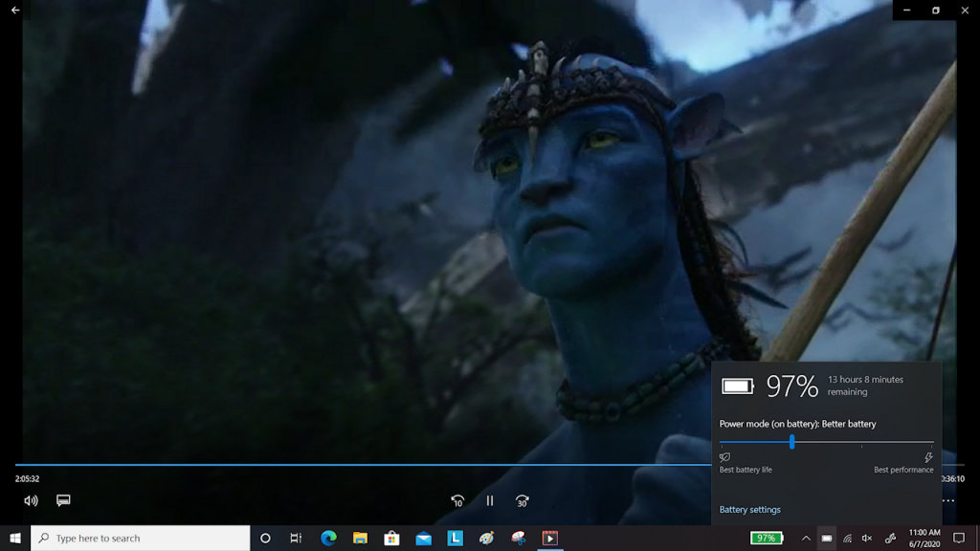Open the Action Center notifications icon
Image resolution: width=980 pixels, height=551 pixels.
pos(959,538)
